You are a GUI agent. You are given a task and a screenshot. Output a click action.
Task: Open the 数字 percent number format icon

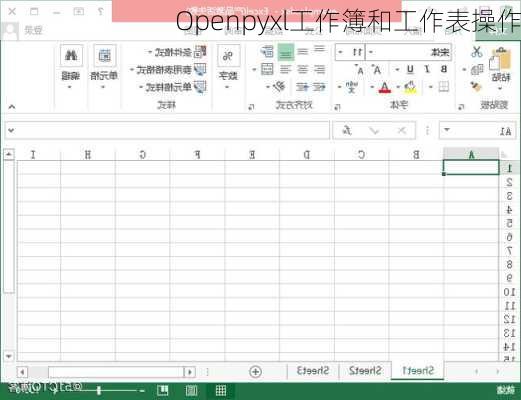coord(228,56)
